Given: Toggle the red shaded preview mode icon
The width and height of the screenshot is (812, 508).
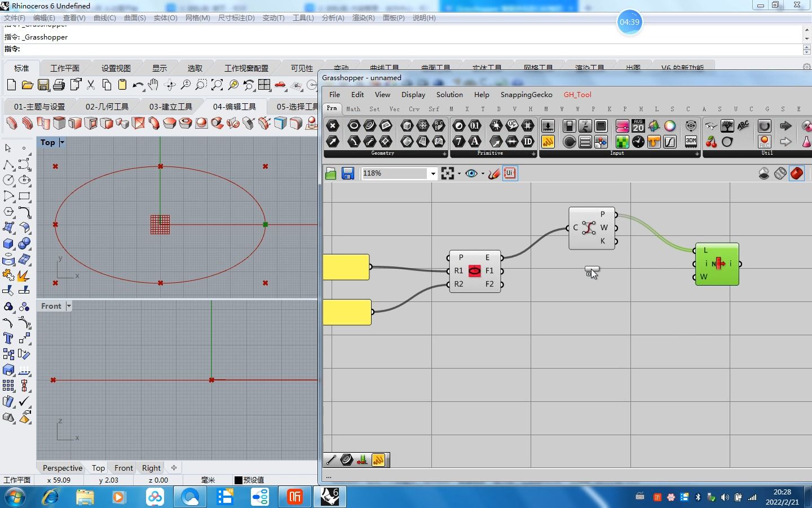Looking at the screenshot, I should [797, 173].
